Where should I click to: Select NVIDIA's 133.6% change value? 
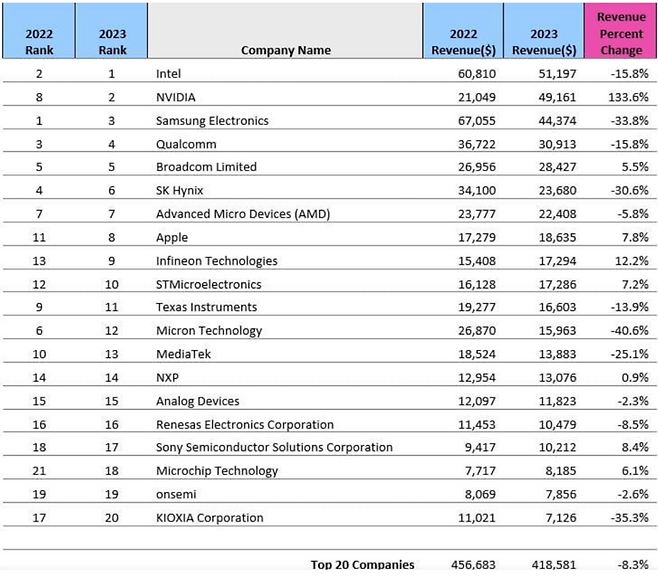coord(629,97)
